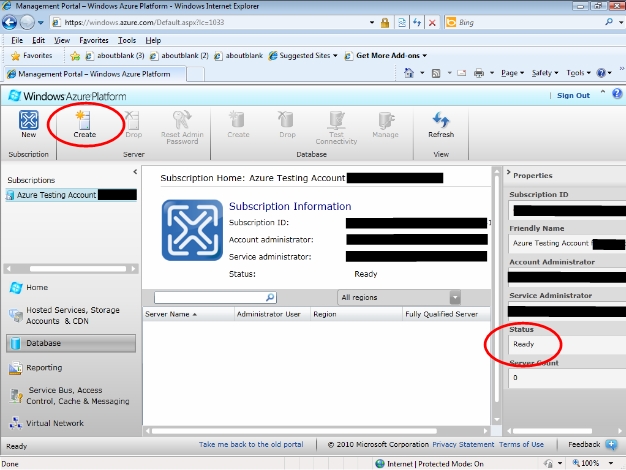
Task: Click the New Subscription icon
Action: click(x=29, y=120)
